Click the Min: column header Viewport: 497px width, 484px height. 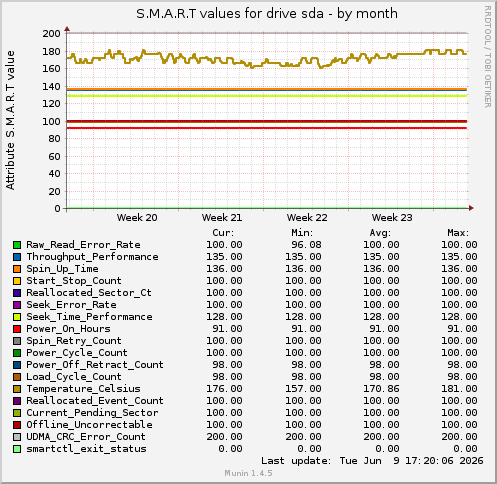point(302,233)
